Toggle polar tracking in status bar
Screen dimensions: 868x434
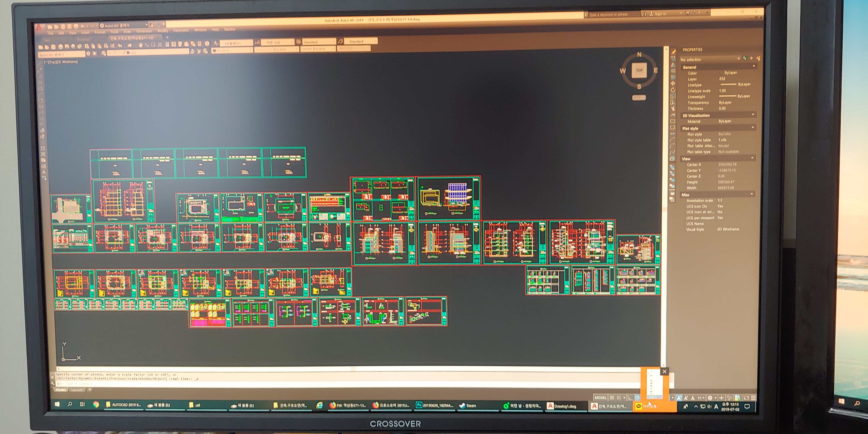(637, 398)
